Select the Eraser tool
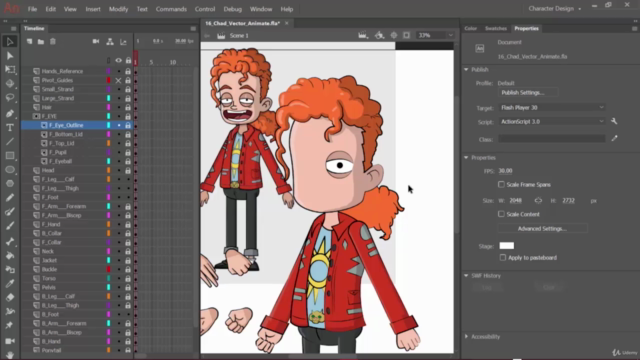The height and width of the screenshot is (360, 640). tap(10, 298)
